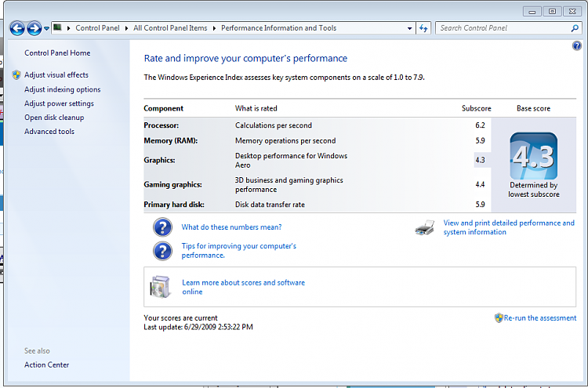Select the Gaming graphics row label
The image size is (588, 388).
pyautogui.click(x=173, y=185)
